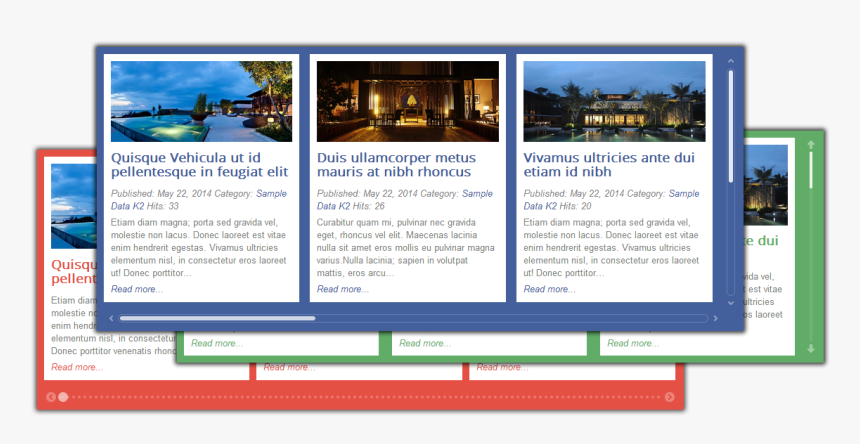Click the vertical scrollbar thumb in green panel
This screenshot has height=444, width=860.
811,169
